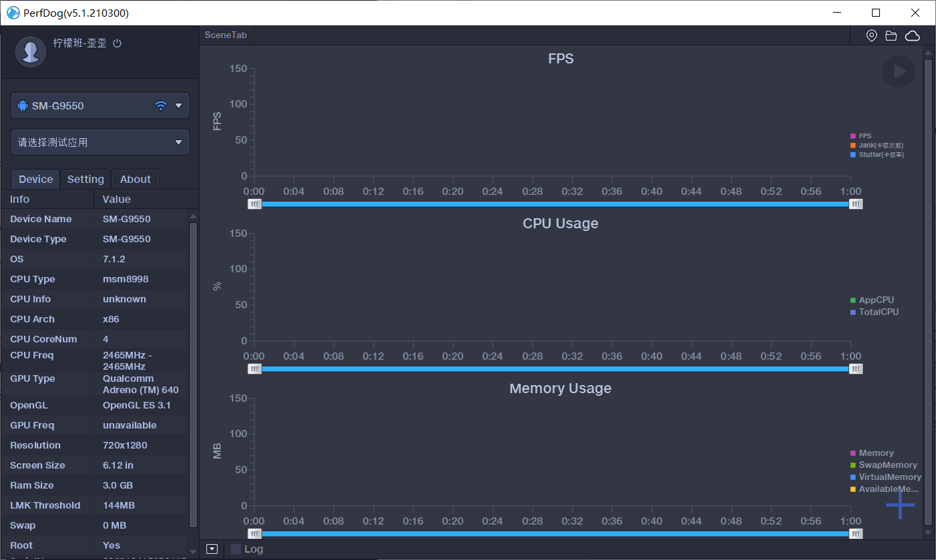Open the test application selection dropdown
Screen dimensions: 936x560
178,142
